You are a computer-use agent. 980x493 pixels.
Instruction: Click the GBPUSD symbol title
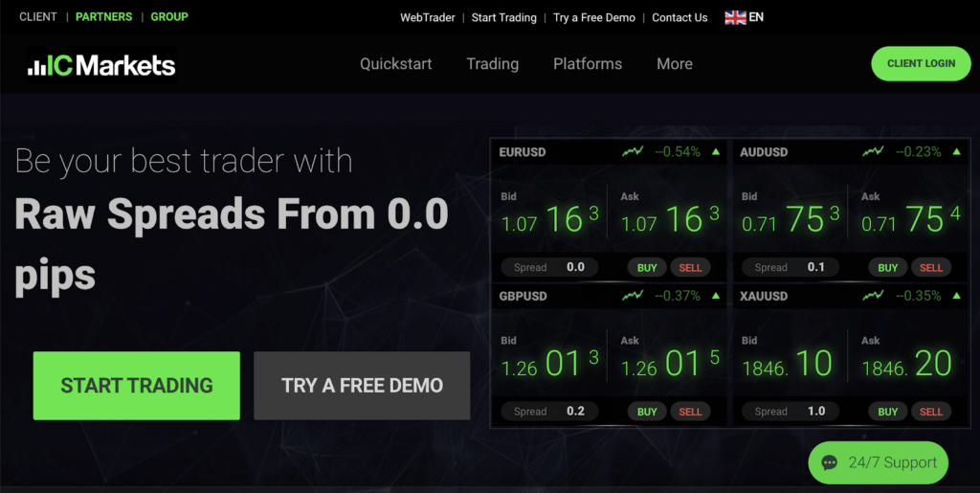coord(523,296)
